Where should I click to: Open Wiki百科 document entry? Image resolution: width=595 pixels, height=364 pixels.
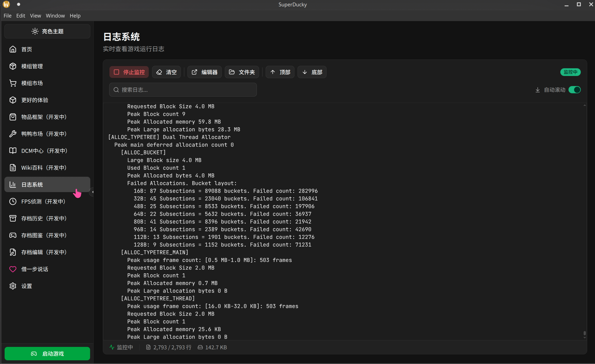(44, 168)
